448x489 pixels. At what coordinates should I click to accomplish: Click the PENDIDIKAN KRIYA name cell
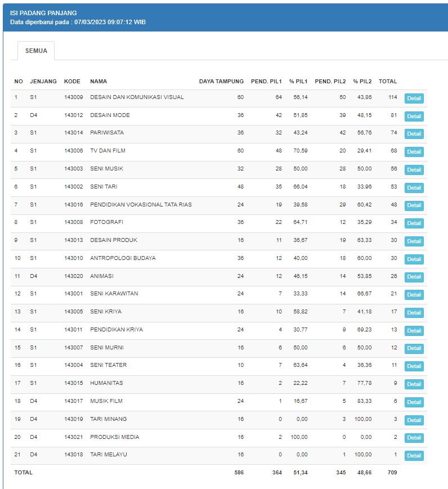click(117, 330)
